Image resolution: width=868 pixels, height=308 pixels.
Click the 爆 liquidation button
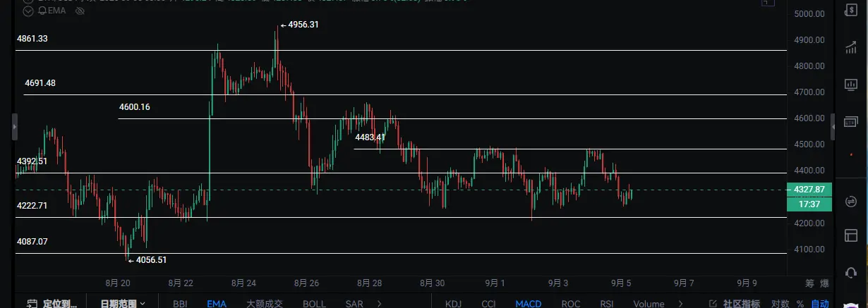(825, 283)
